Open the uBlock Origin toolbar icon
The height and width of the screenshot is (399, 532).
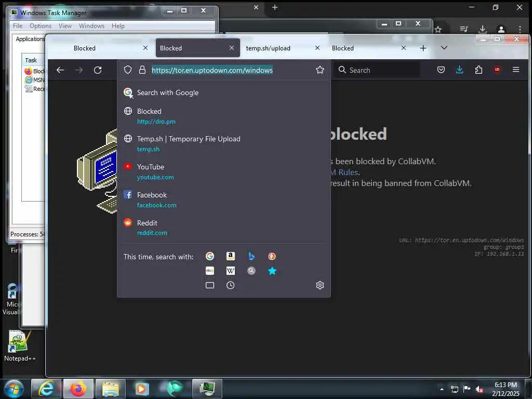click(x=497, y=70)
